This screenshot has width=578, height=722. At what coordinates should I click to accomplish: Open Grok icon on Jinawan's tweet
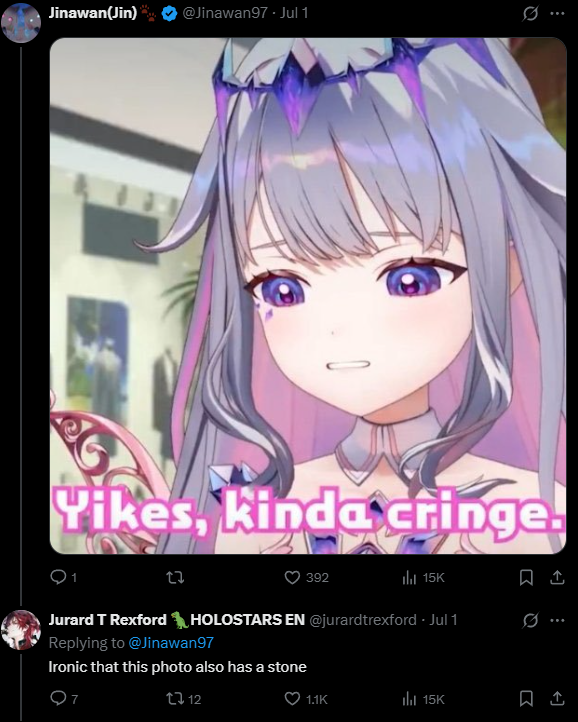tap(530, 14)
